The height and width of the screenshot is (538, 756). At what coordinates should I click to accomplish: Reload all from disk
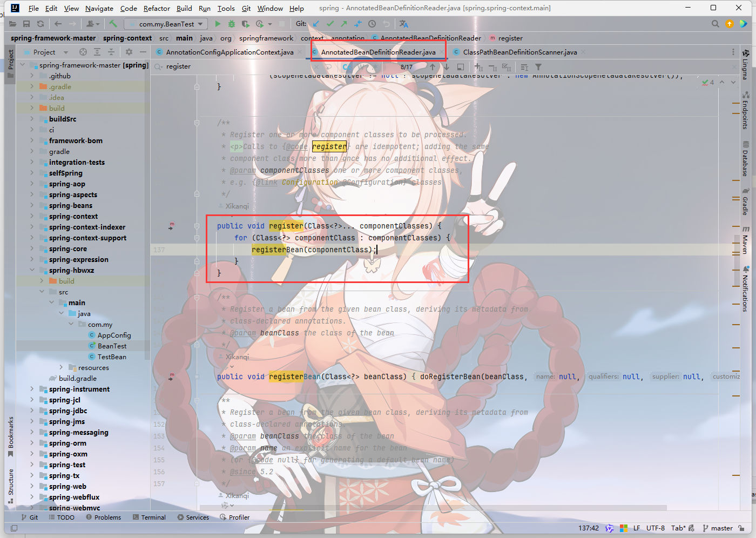[x=40, y=24]
